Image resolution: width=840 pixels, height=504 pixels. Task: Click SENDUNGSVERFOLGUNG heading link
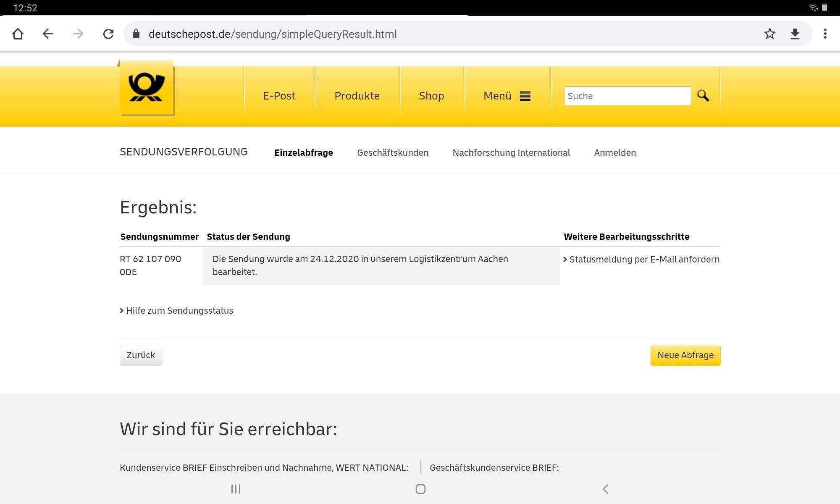click(184, 152)
